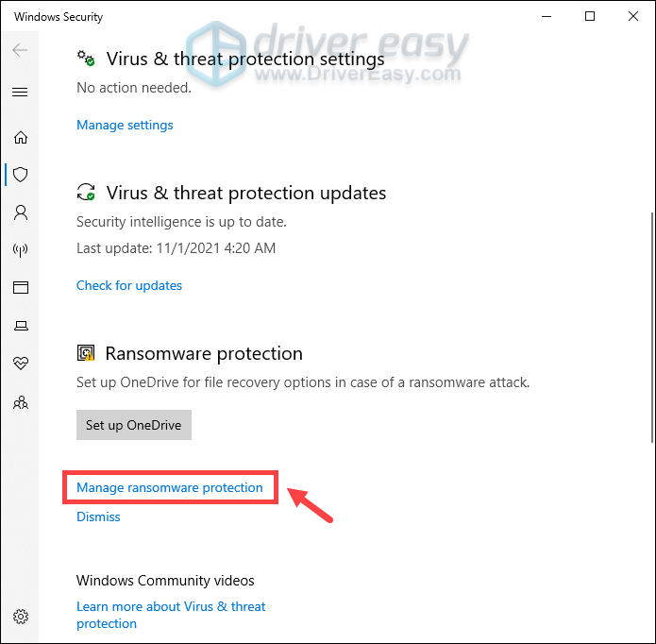656x644 pixels.
Task: Open Learn more about Virus & threat protection
Action: tap(171, 615)
